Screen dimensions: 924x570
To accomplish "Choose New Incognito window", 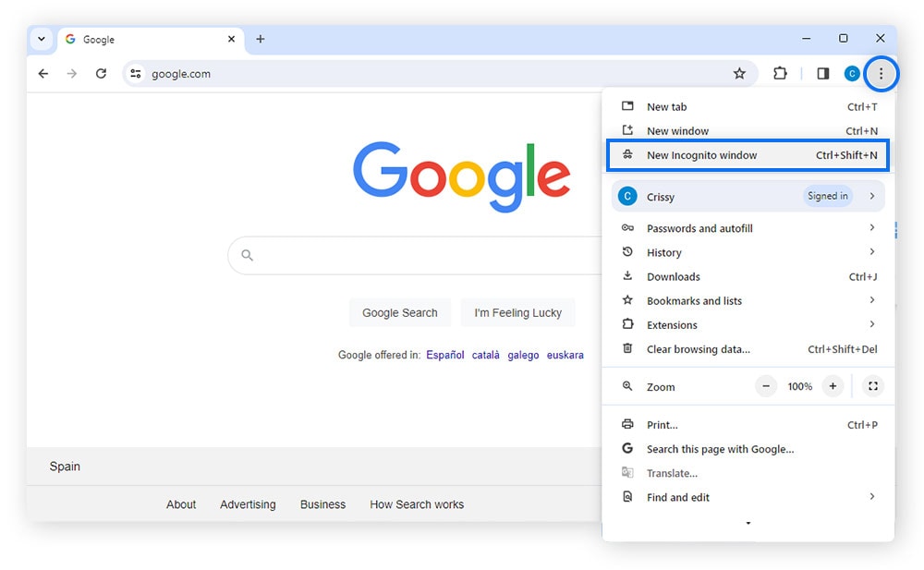I will [x=748, y=155].
